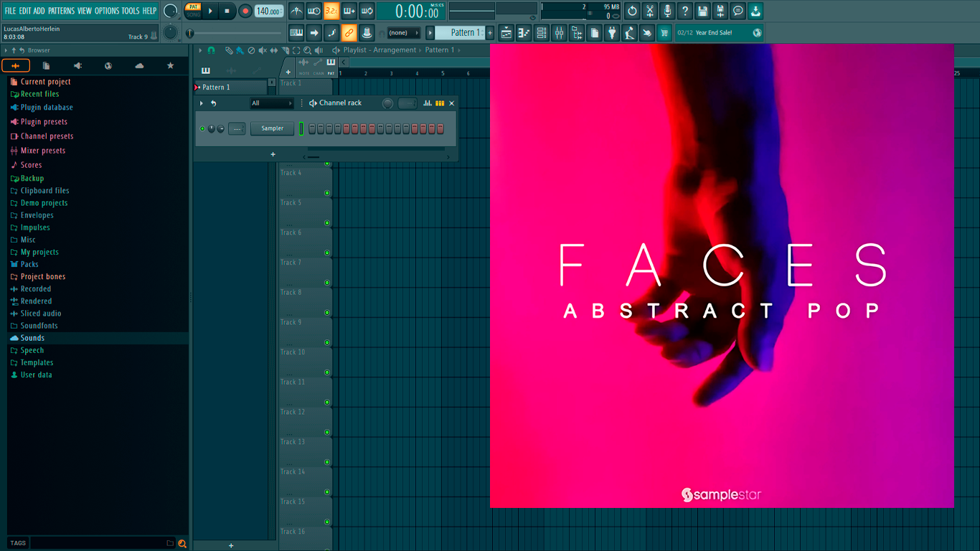The height and width of the screenshot is (551, 980).
Task: Toggle the orange multilink to controllers icon
Action: pyautogui.click(x=349, y=32)
